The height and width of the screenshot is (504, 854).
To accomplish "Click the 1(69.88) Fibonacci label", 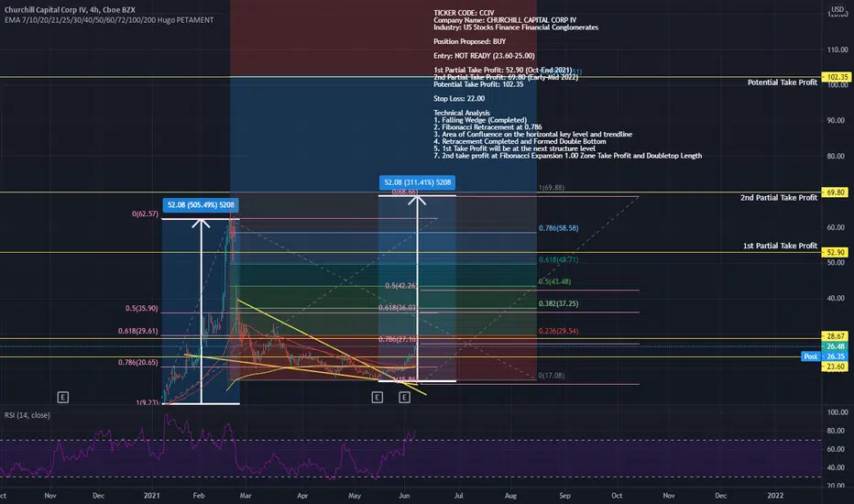I will (552, 188).
